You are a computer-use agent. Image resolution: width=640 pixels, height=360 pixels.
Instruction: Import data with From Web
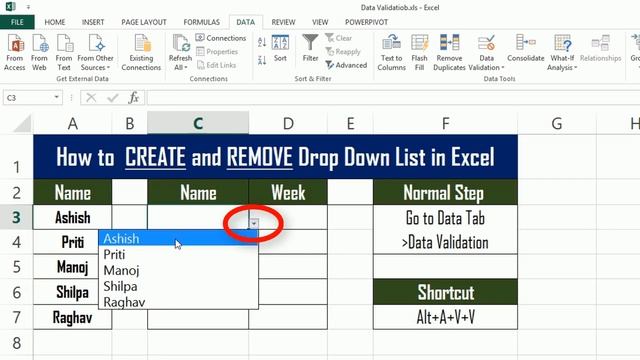(39, 53)
